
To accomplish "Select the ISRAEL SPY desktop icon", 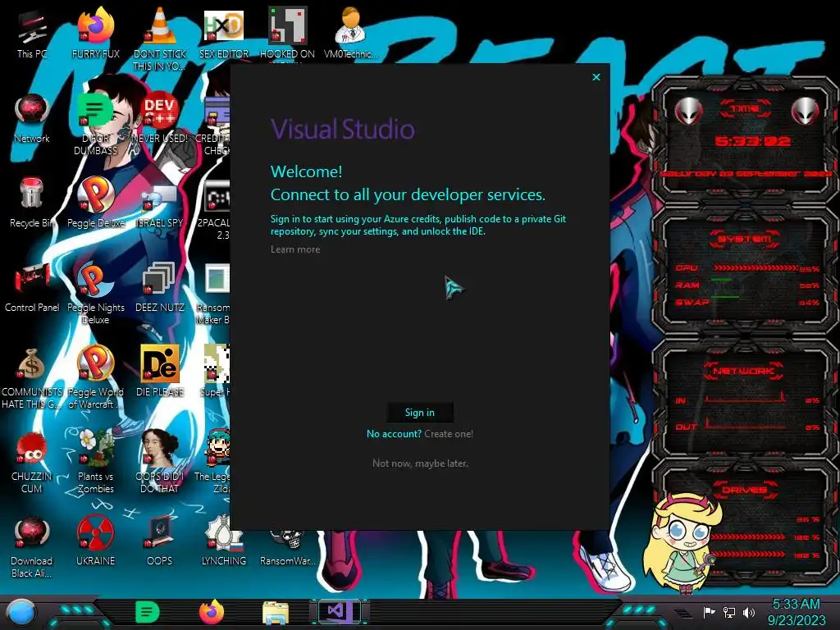I will [x=160, y=204].
